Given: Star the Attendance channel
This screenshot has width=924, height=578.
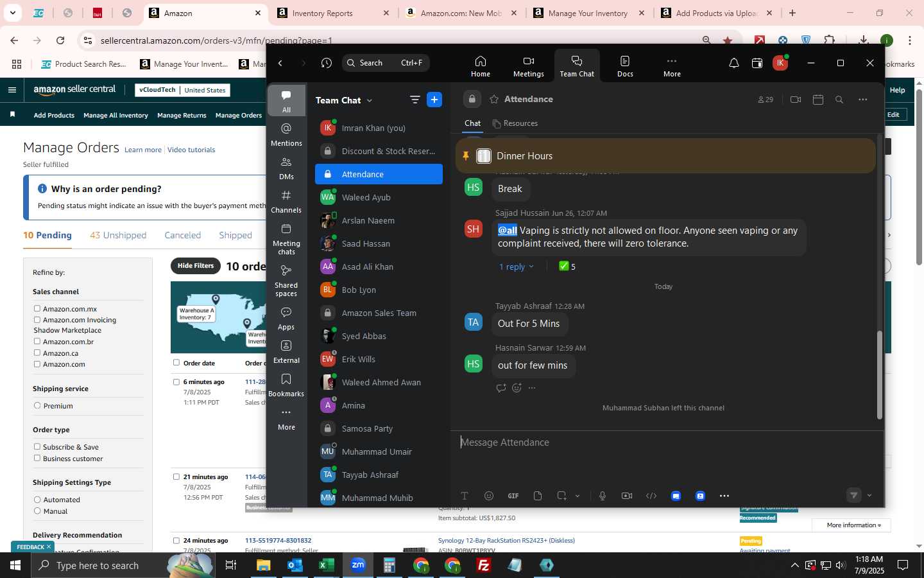Looking at the screenshot, I should pyautogui.click(x=494, y=100).
